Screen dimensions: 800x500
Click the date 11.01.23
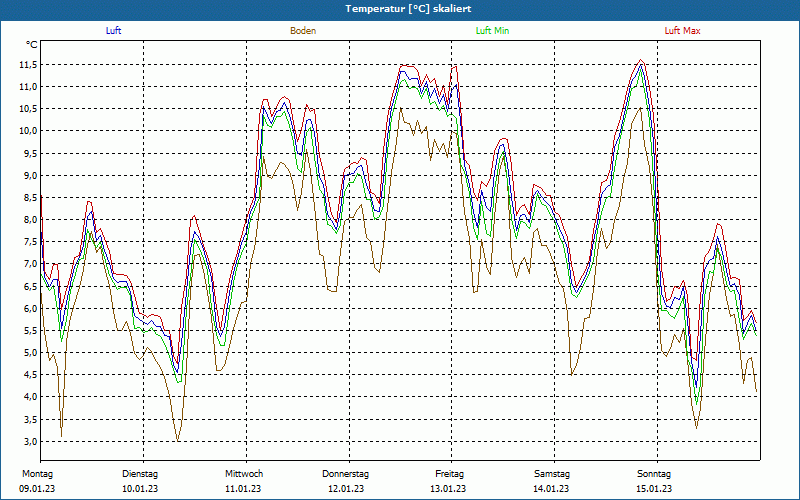(243, 489)
